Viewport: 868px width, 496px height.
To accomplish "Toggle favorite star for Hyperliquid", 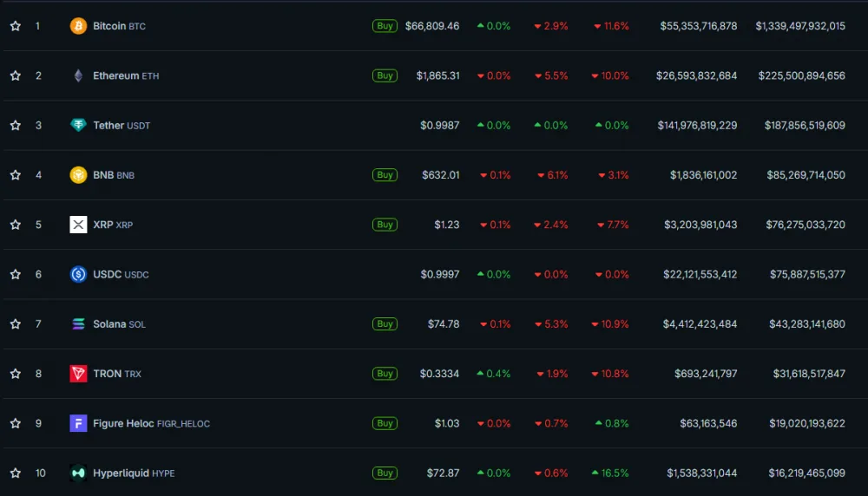I will pos(16,473).
